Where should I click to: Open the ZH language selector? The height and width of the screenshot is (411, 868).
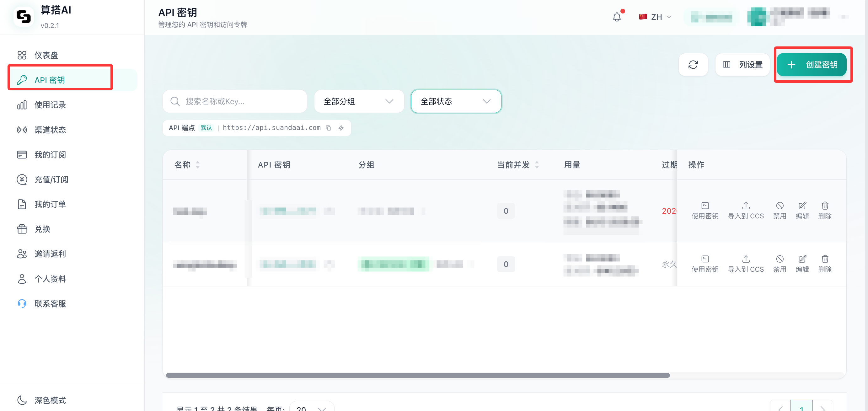[655, 17]
